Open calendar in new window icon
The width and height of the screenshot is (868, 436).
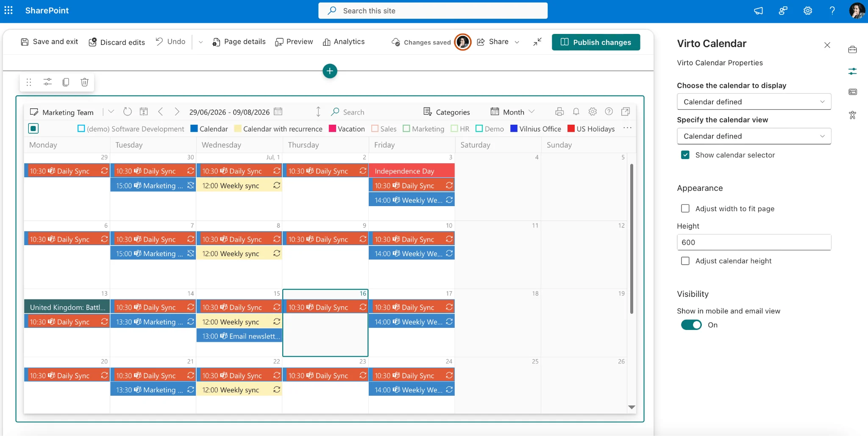pyautogui.click(x=625, y=112)
